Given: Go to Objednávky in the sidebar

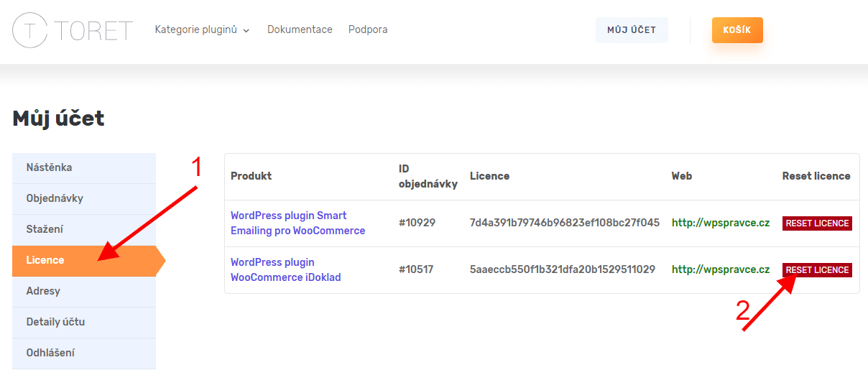Looking at the screenshot, I should coord(84,198).
